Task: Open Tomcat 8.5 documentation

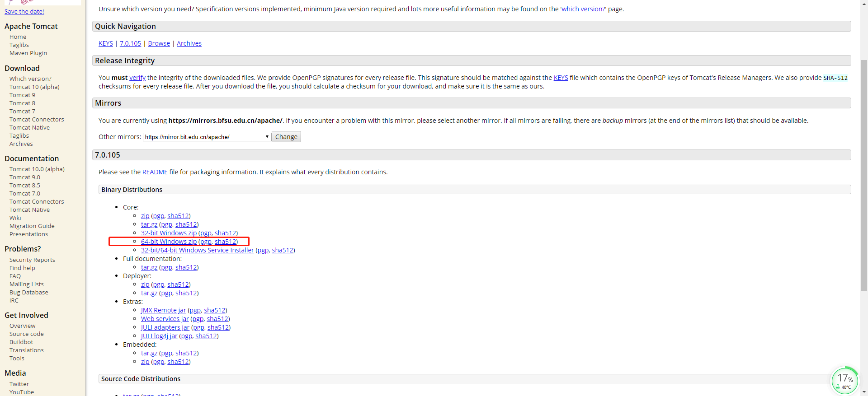Action: pos(25,186)
